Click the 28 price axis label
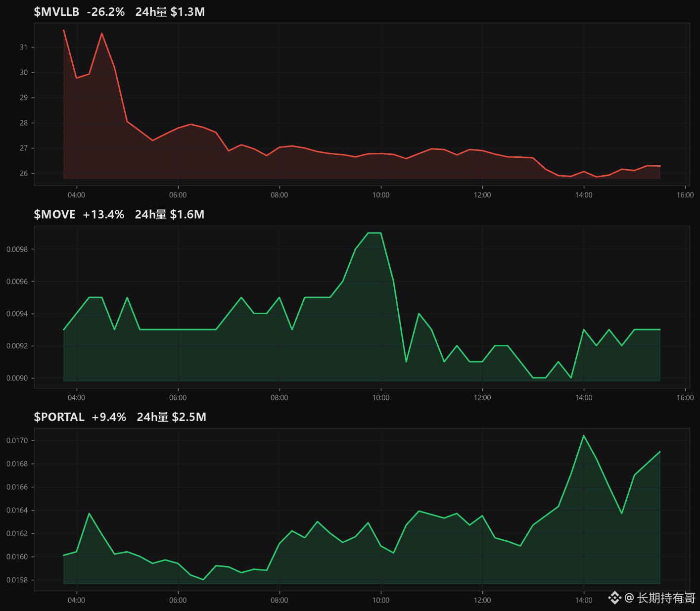 tap(24, 123)
